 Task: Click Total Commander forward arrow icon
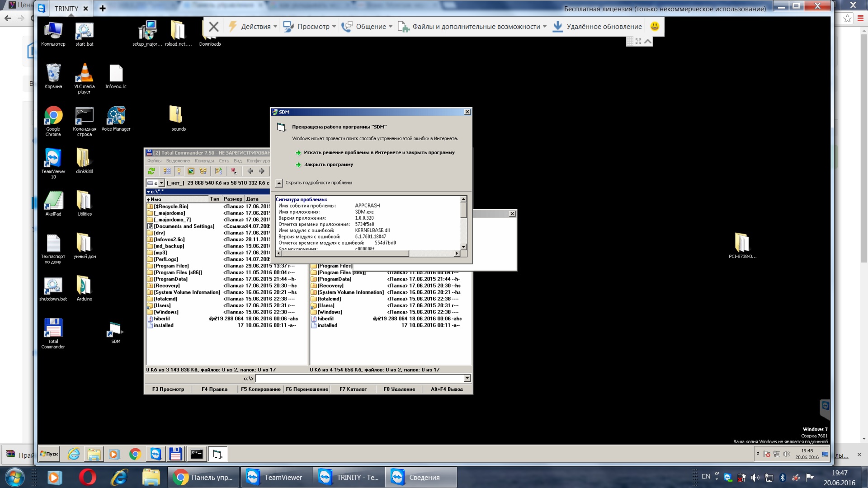coord(261,171)
